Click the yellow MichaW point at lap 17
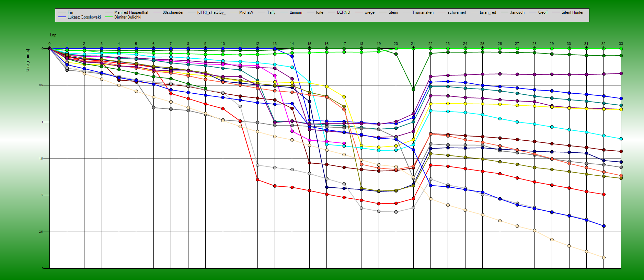Viewport: 644px width, 280px height. tap(344, 97)
